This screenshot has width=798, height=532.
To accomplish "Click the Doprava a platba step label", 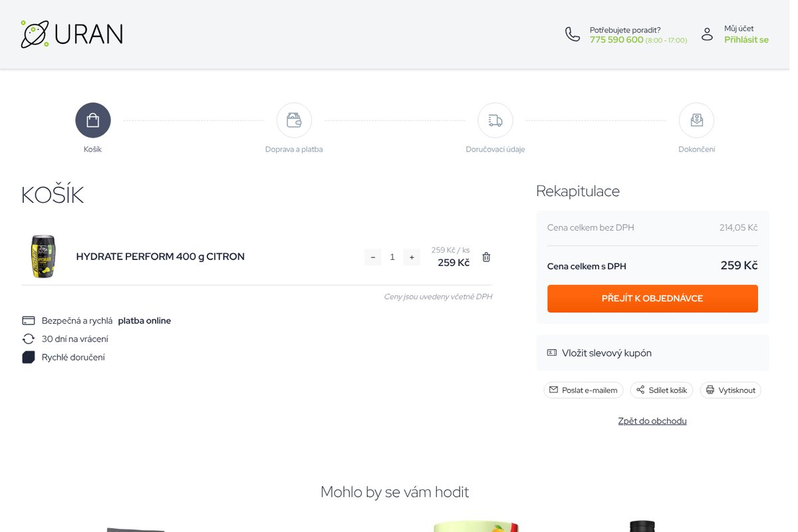I will (x=294, y=150).
